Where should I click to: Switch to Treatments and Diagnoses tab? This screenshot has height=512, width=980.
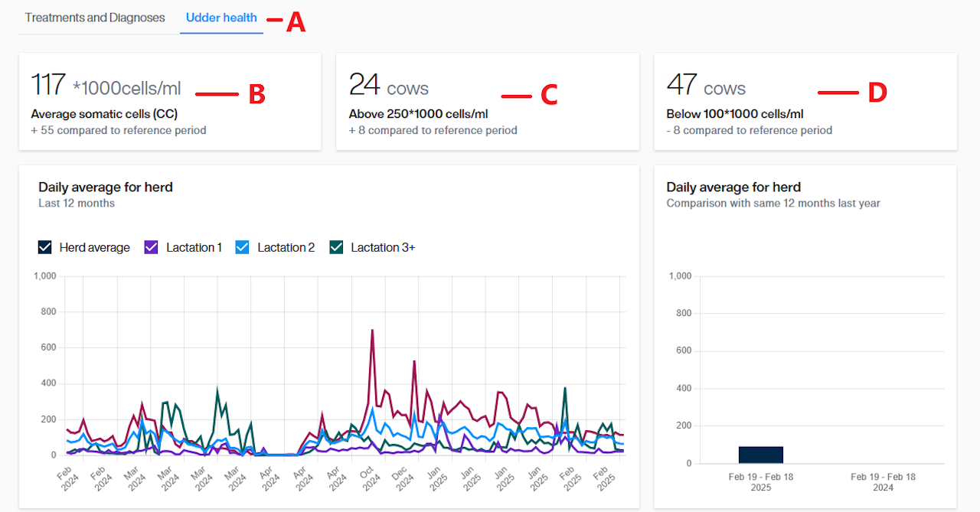point(95,18)
